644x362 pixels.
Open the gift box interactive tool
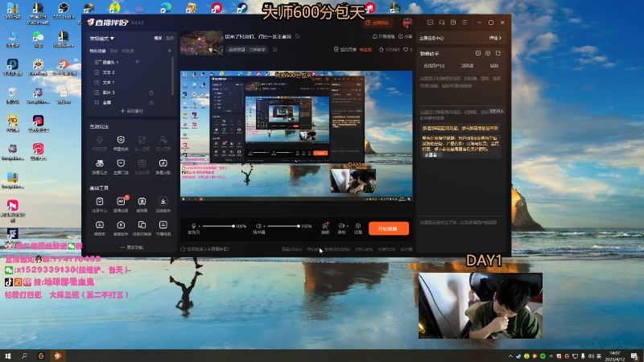point(142,167)
